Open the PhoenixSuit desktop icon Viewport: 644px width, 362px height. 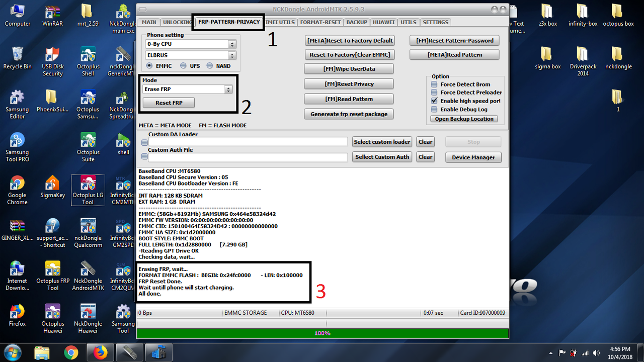point(52,101)
